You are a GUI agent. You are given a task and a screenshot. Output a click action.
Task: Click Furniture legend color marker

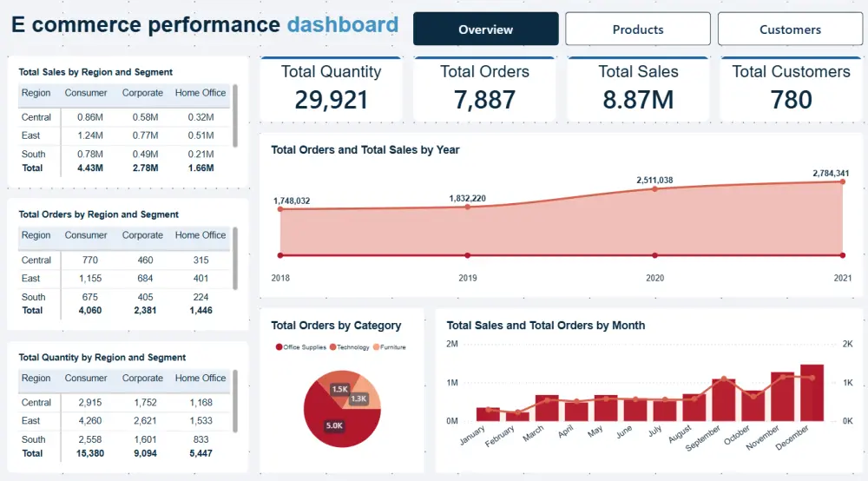coord(377,347)
